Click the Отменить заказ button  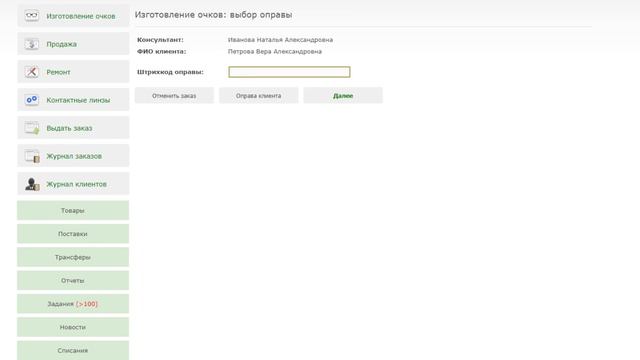[x=174, y=96]
